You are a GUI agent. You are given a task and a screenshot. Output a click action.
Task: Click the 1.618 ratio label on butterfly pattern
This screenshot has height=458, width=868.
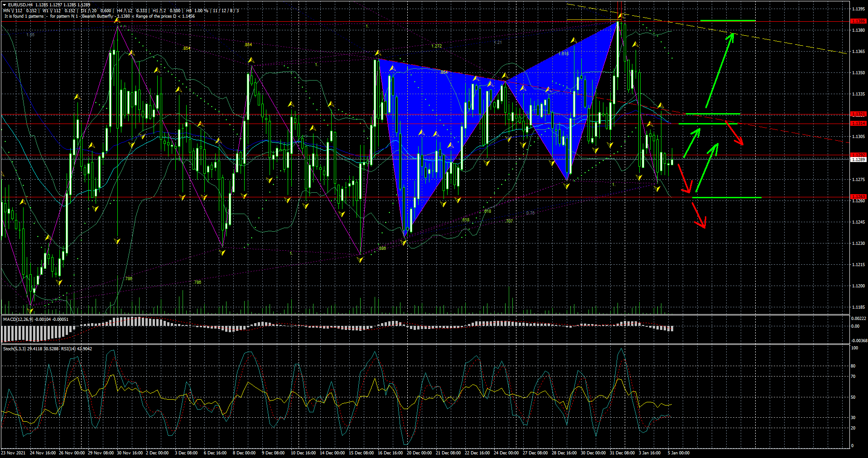tap(564, 54)
